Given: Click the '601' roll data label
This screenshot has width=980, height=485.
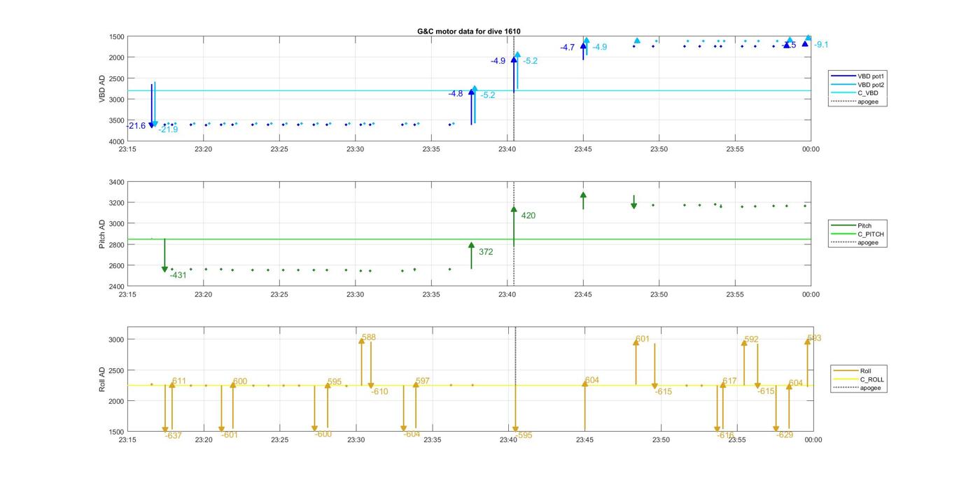Looking at the screenshot, I should click(643, 339).
